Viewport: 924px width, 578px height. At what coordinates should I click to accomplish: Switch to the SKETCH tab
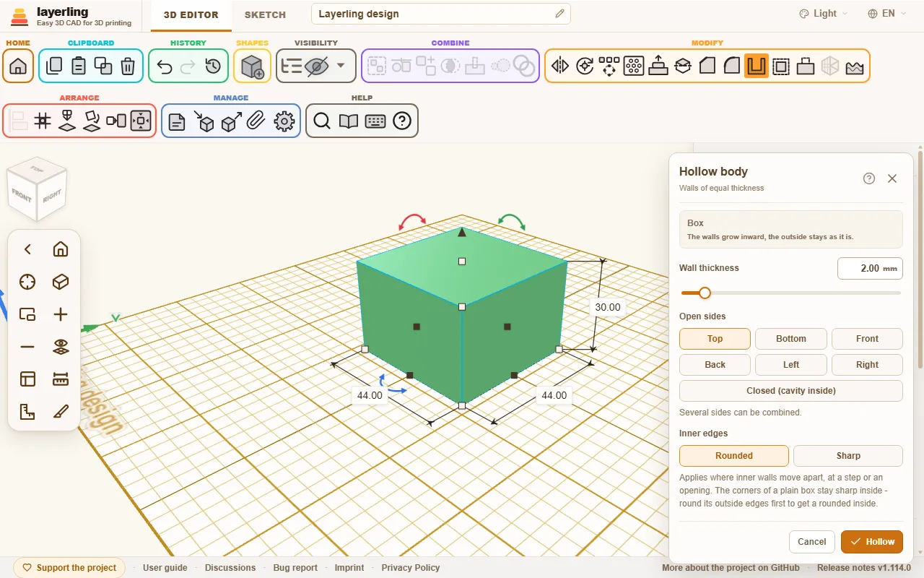tap(265, 14)
